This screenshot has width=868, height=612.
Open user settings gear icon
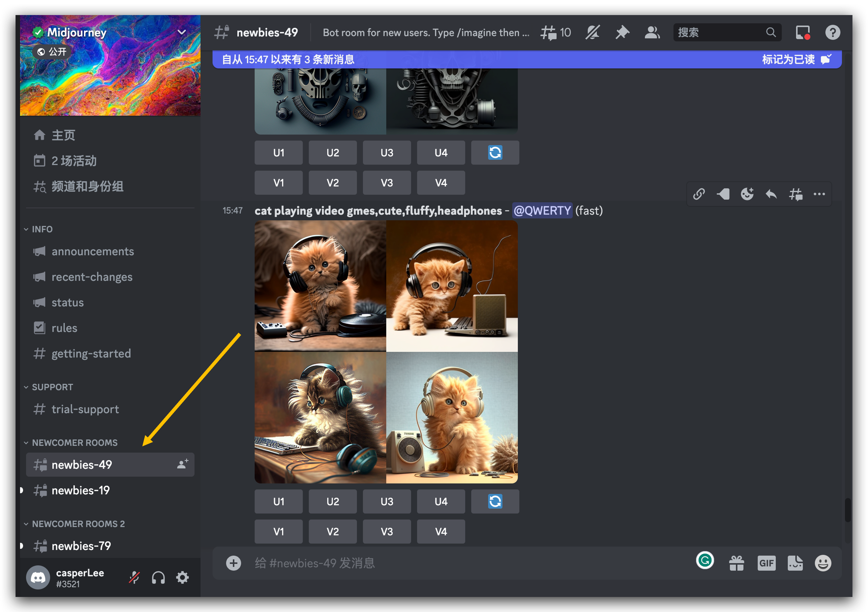[x=183, y=578]
